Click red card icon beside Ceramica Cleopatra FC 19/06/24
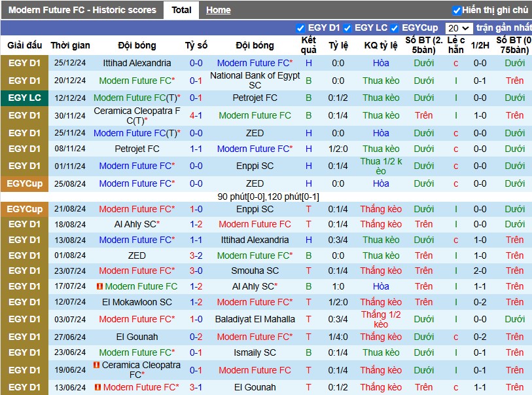This screenshot has height=395, width=532. [x=96, y=365]
